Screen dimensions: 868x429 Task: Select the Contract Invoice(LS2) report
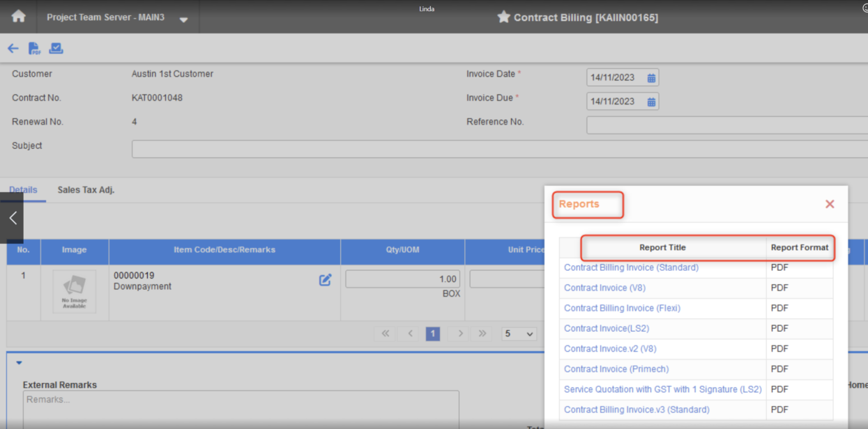[606, 328]
